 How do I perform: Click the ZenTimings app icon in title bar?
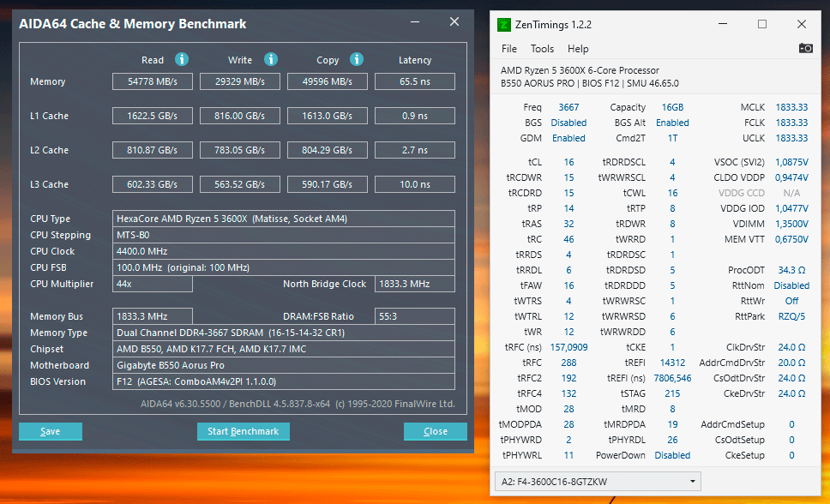click(x=504, y=24)
